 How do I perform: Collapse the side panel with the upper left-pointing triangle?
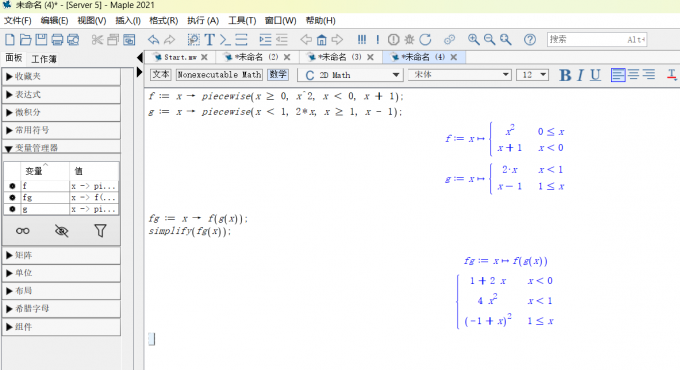[139, 57]
